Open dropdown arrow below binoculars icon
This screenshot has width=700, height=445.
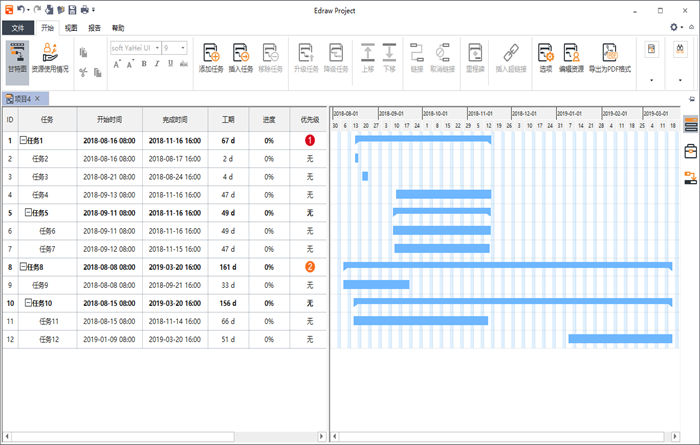[680, 80]
